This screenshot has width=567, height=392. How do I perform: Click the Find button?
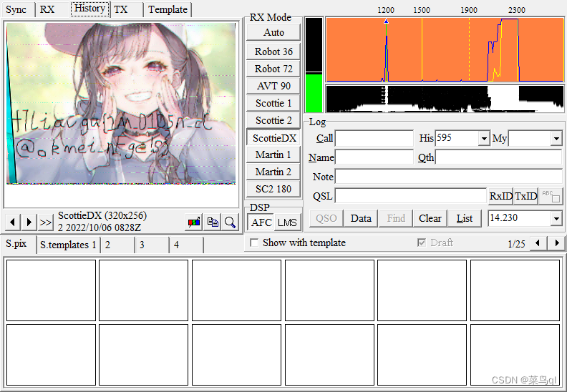[x=396, y=218]
